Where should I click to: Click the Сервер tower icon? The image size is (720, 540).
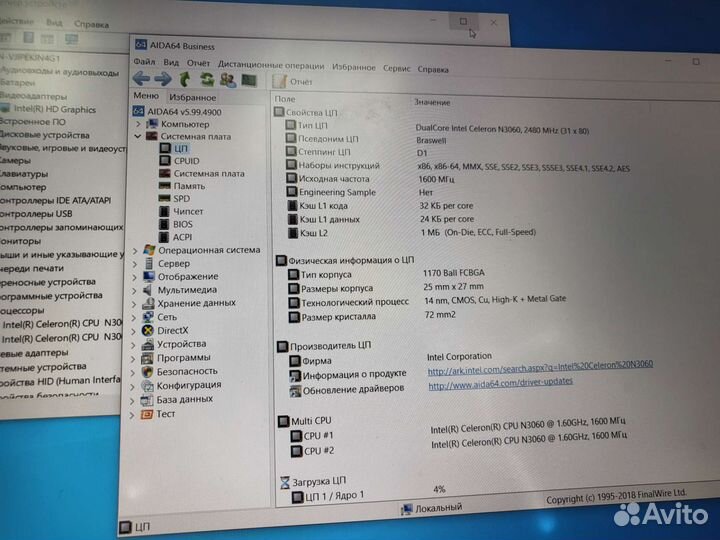tap(149, 264)
